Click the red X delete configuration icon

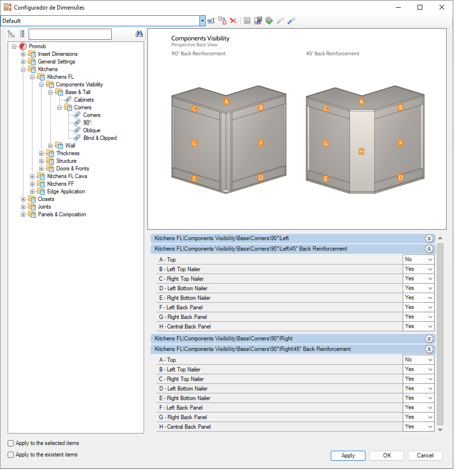tap(233, 21)
